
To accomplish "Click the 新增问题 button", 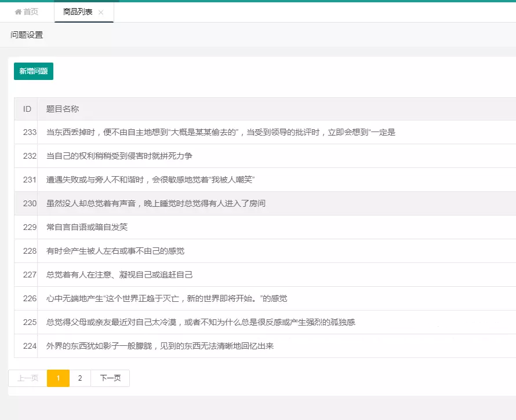I will click(34, 71).
